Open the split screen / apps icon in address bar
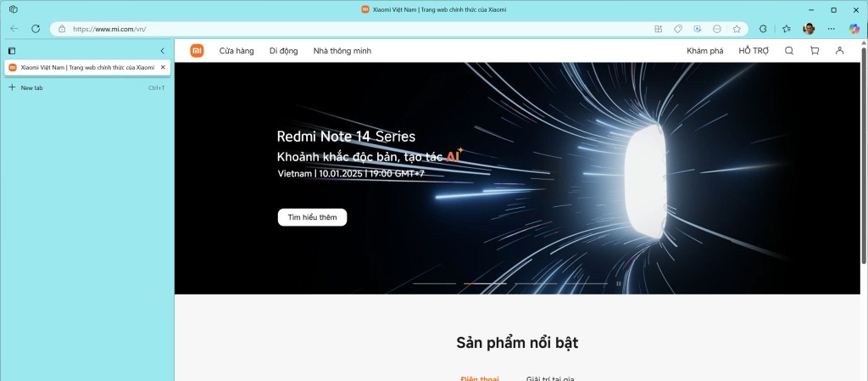 (658, 29)
